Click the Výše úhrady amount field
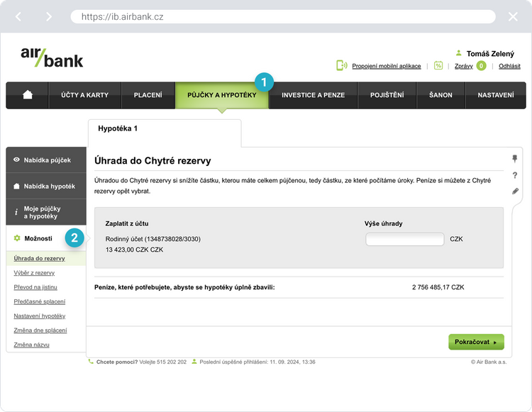Image resolution: width=532 pixels, height=412 pixels. 404,240
